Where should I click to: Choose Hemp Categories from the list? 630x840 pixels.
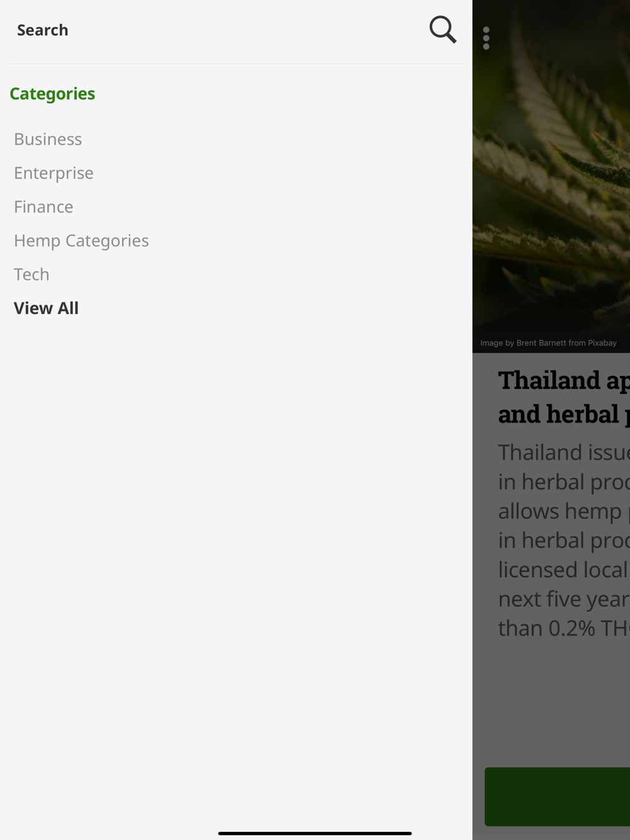click(81, 241)
